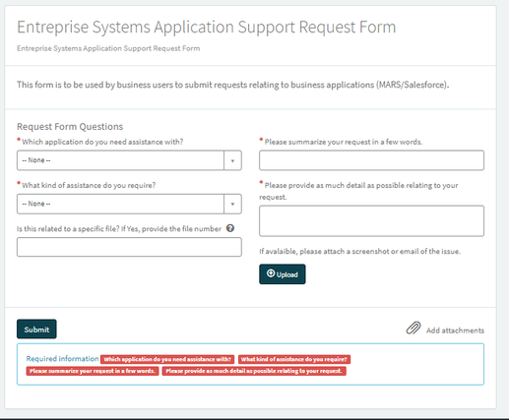The height and width of the screenshot is (420, 509).
Task: Click the 'Please provide as much detail' tag
Action: pos(254,371)
